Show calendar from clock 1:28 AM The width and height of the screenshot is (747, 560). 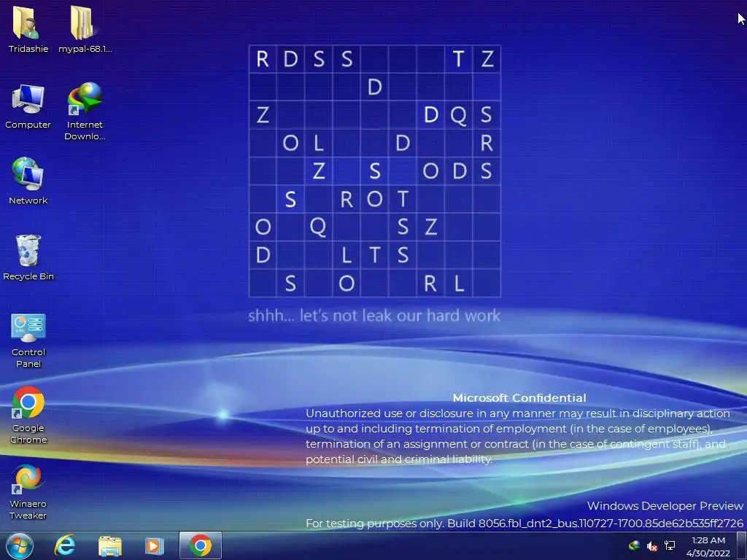(708, 546)
